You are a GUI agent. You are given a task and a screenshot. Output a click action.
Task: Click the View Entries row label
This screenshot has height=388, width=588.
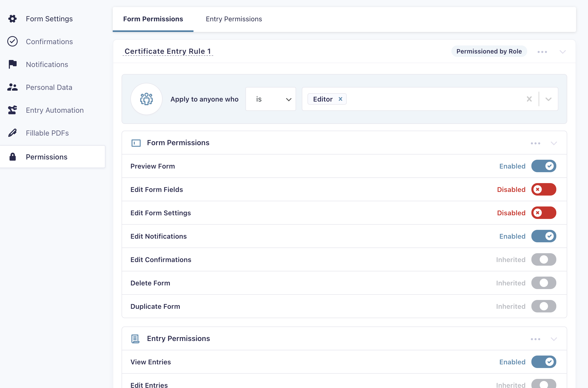[151, 362]
